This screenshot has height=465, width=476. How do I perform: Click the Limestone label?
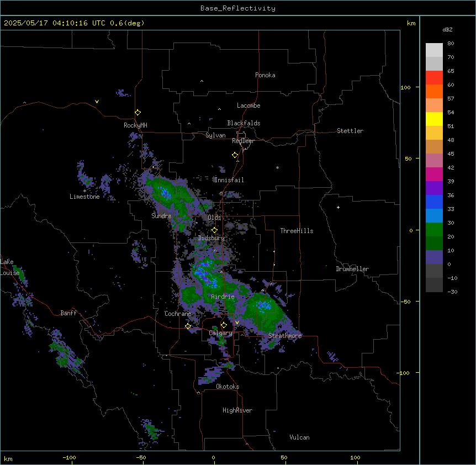coord(84,197)
